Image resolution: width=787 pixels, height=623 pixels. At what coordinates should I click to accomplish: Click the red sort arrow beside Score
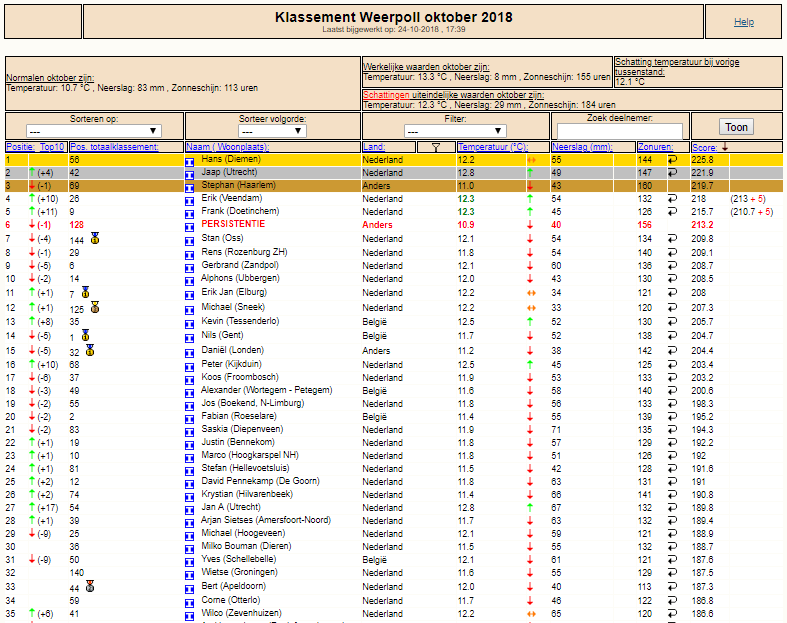[725, 147]
